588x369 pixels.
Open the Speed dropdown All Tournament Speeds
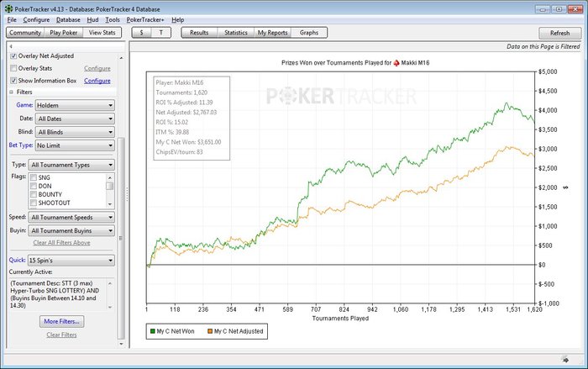click(x=71, y=218)
